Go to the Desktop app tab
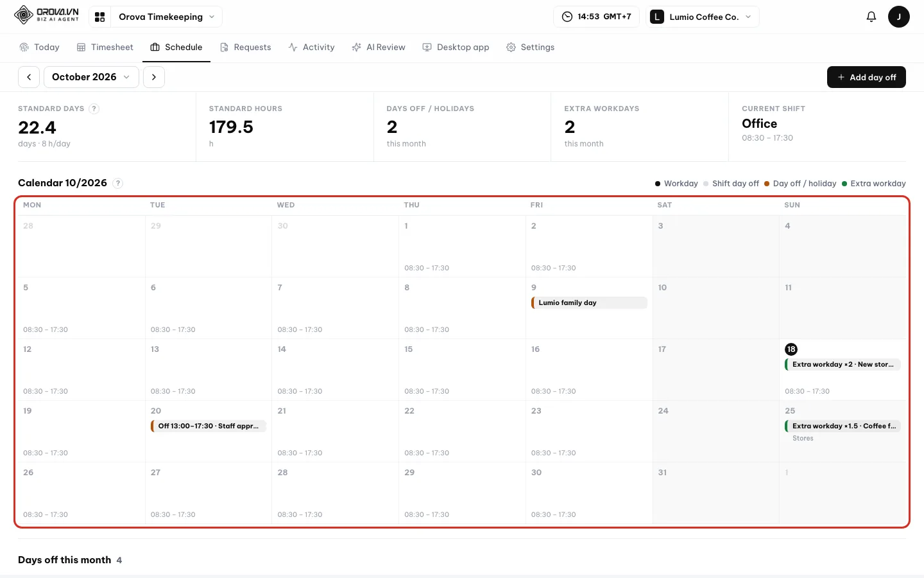 [x=456, y=47]
